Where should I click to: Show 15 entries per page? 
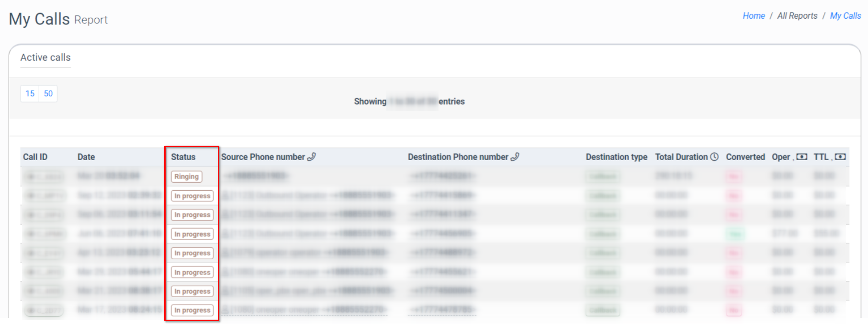click(30, 93)
